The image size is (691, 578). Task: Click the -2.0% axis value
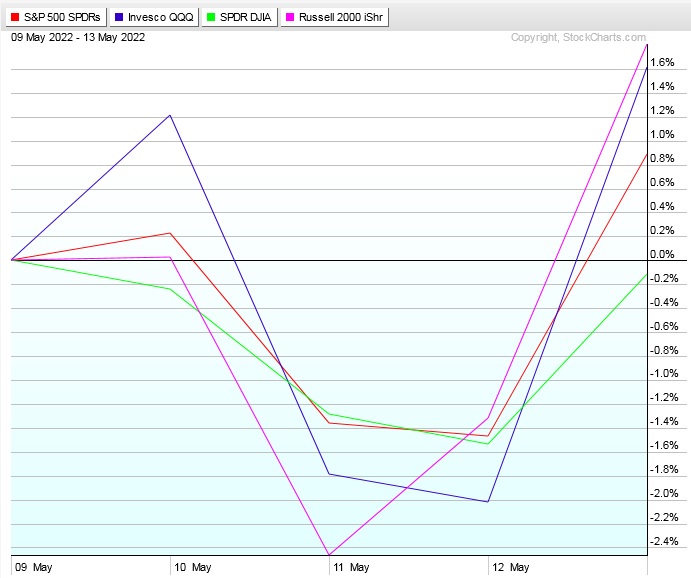click(x=664, y=493)
